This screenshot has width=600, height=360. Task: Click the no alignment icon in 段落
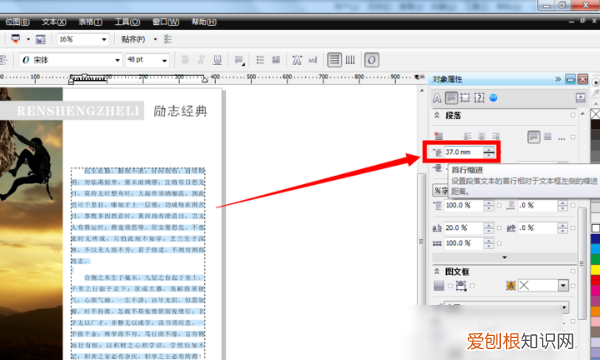click(x=439, y=136)
